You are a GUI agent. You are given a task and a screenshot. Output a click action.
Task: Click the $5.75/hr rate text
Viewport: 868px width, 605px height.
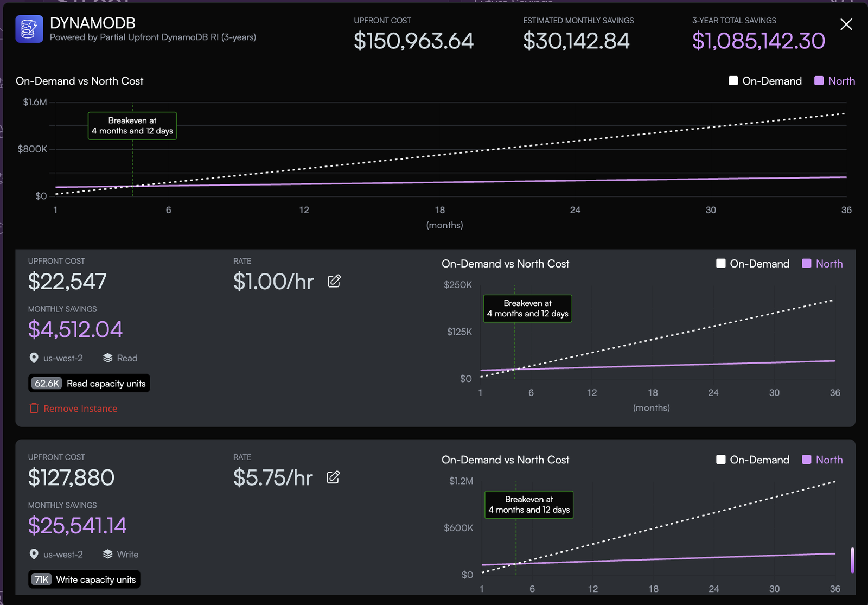pyautogui.click(x=273, y=478)
